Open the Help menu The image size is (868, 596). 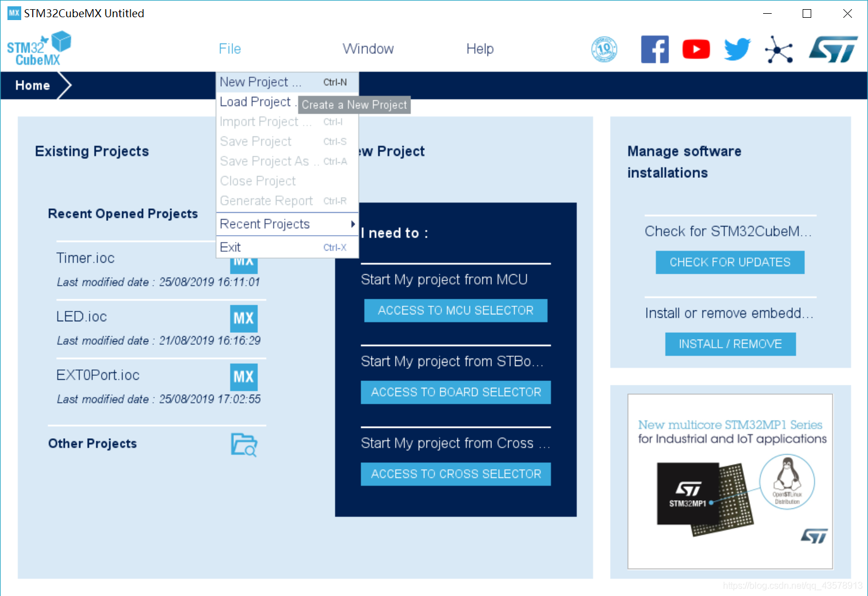[480, 49]
